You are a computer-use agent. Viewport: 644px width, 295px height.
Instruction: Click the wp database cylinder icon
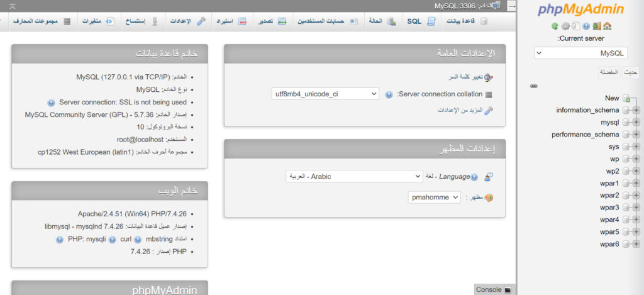tap(626, 159)
